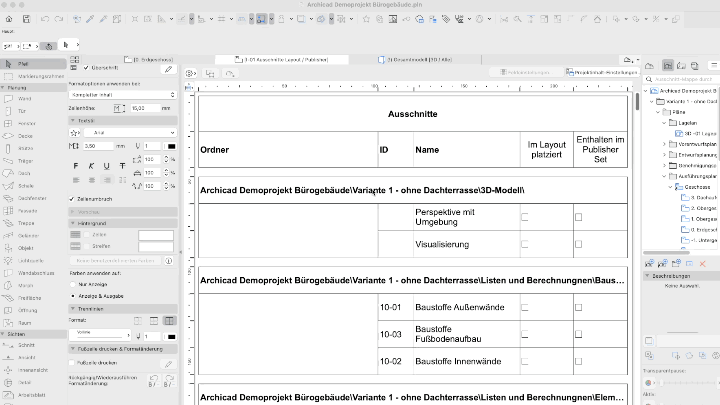Image resolution: width=720 pixels, height=405 pixels.
Task: Collapse the Textstil section
Action: [73, 119]
